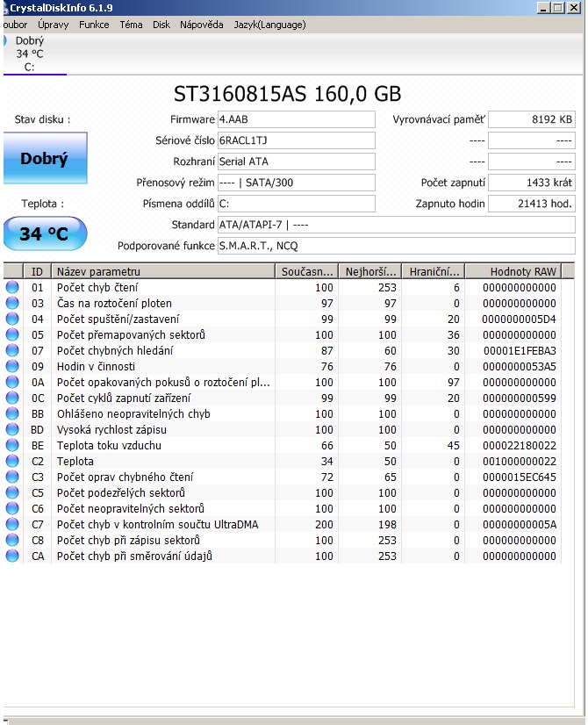Click RAW value 000022180022
Viewport: 588px width, 725px height.
520,445
